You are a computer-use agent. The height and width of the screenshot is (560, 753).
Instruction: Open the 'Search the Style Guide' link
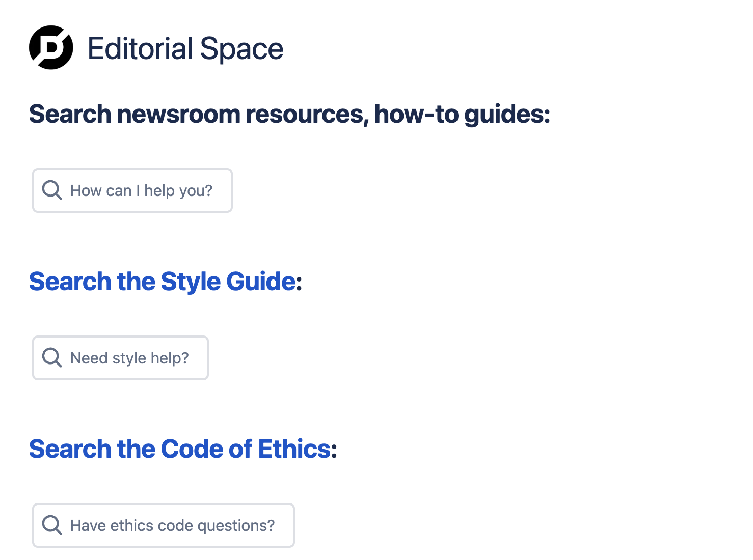click(163, 281)
